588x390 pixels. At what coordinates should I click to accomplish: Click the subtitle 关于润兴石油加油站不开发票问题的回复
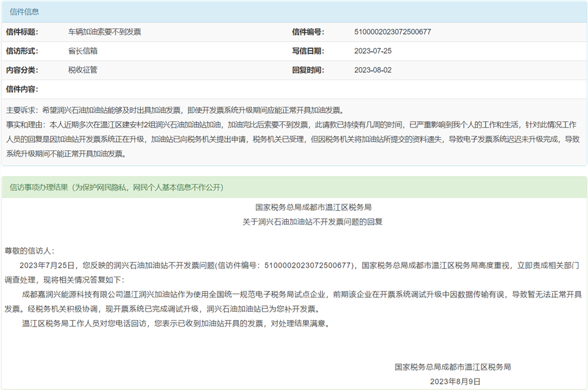click(x=313, y=222)
